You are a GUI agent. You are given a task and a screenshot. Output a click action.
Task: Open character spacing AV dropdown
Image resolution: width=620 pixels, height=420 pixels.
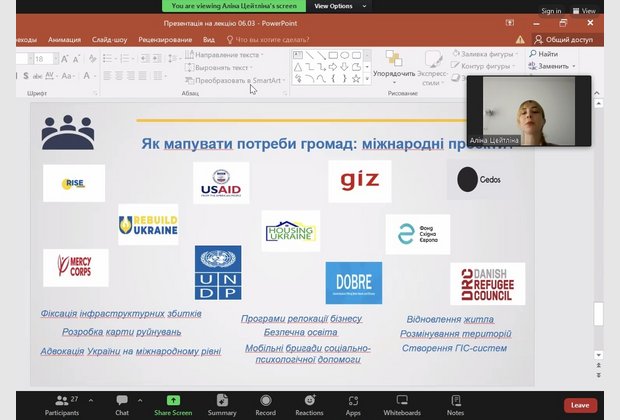pos(51,76)
